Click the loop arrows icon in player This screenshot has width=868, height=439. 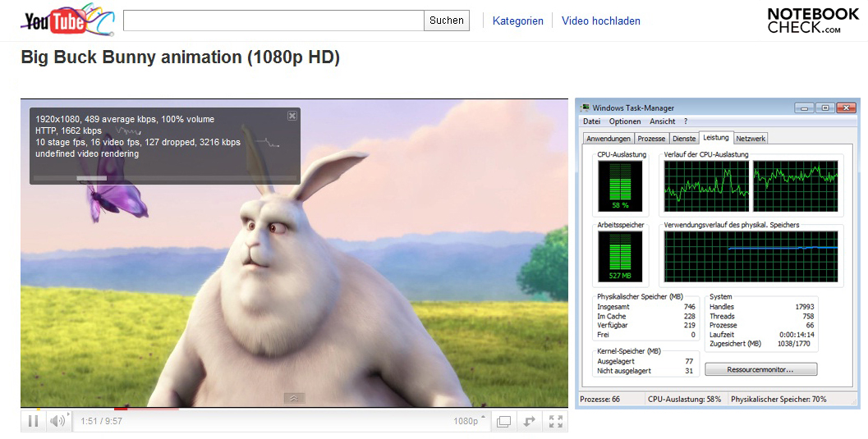[530, 421]
